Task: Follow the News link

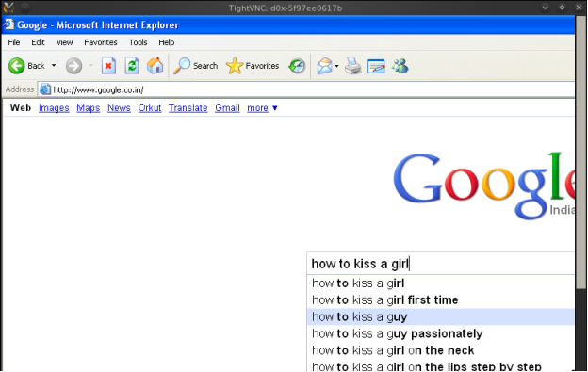Action: pos(119,108)
